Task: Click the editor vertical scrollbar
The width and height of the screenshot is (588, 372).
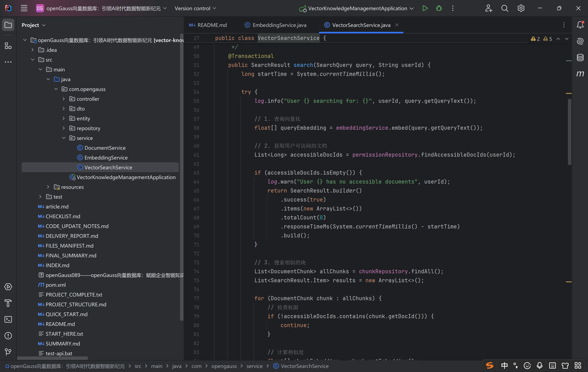Action: tap(569, 132)
